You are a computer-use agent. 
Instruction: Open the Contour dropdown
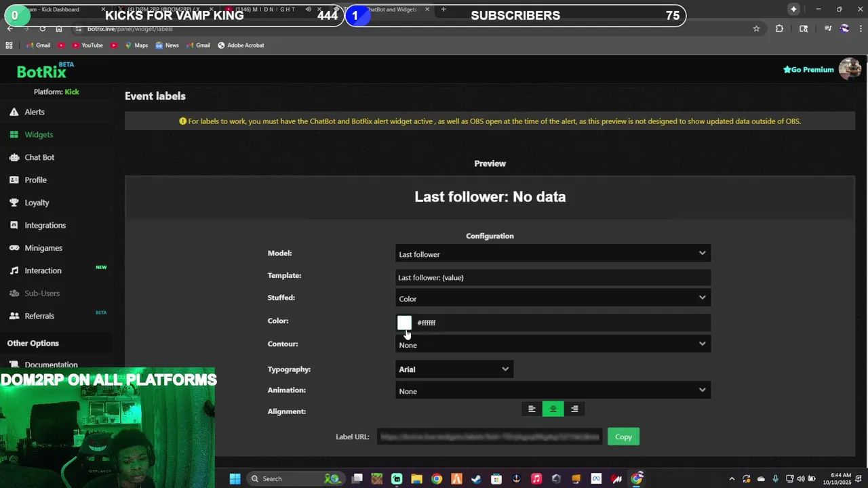click(553, 344)
